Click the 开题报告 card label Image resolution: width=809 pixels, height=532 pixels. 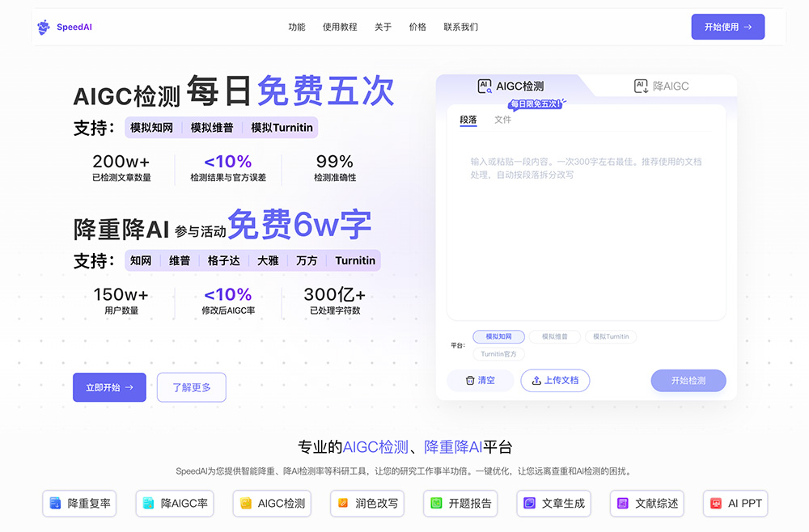470,503
